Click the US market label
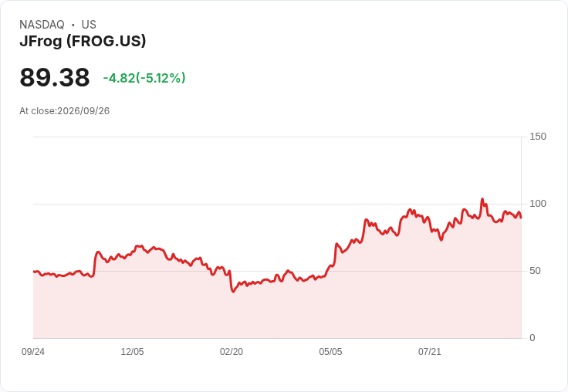 [89, 25]
